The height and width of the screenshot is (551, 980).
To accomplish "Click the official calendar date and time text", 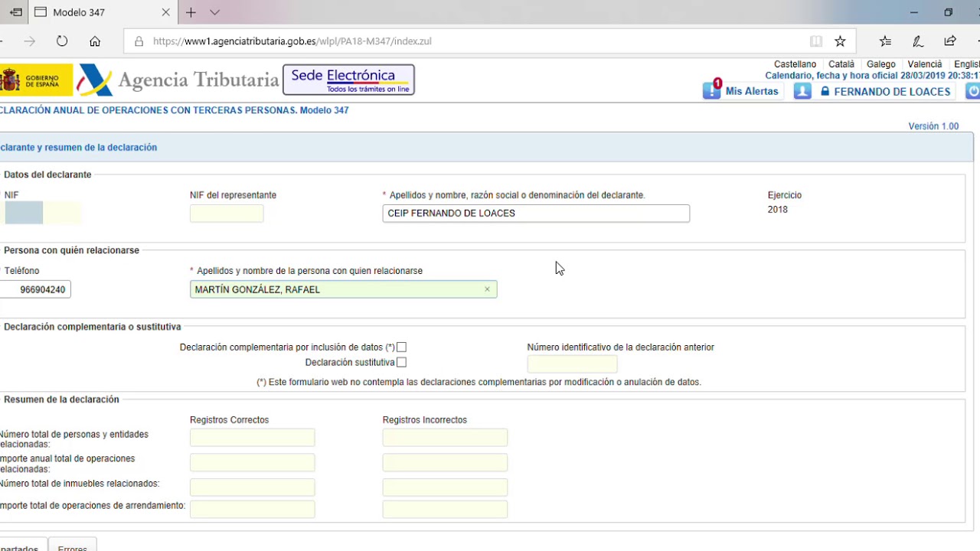I will 872,76.
